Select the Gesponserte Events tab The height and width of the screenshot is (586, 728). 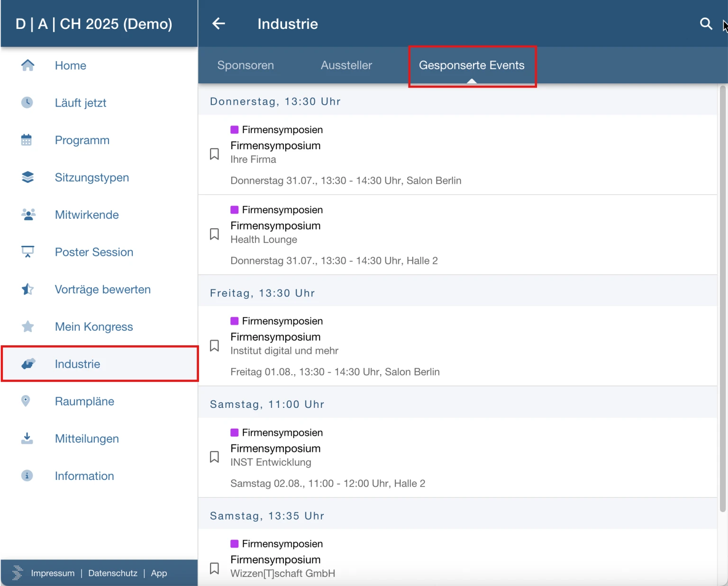(x=472, y=65)
